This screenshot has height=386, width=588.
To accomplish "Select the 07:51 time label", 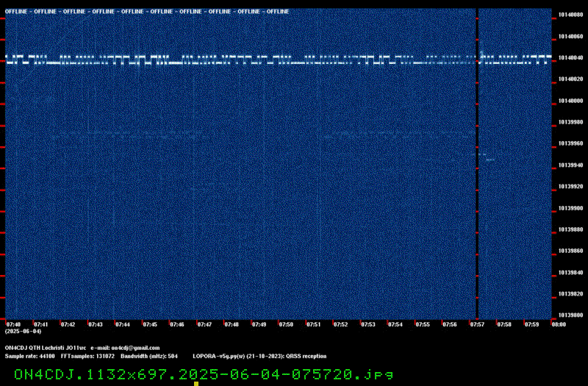I will click(x=314, y=324).
